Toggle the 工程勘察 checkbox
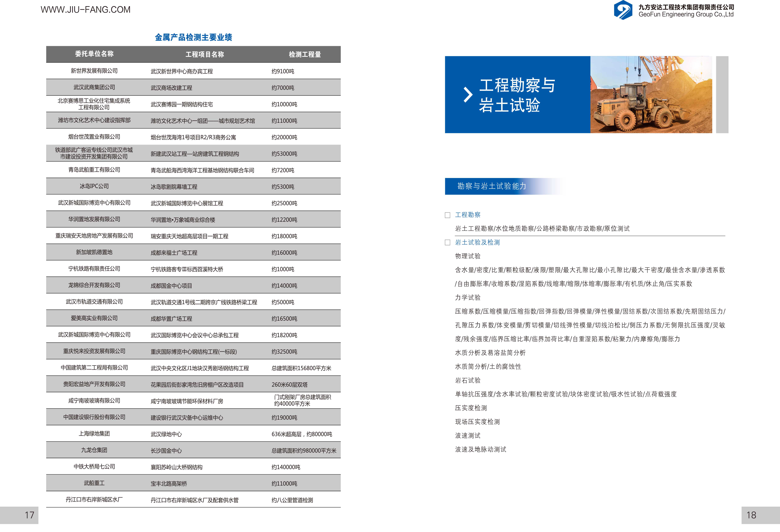The width and height of the screenshot is (780, 532). (447, 215)
